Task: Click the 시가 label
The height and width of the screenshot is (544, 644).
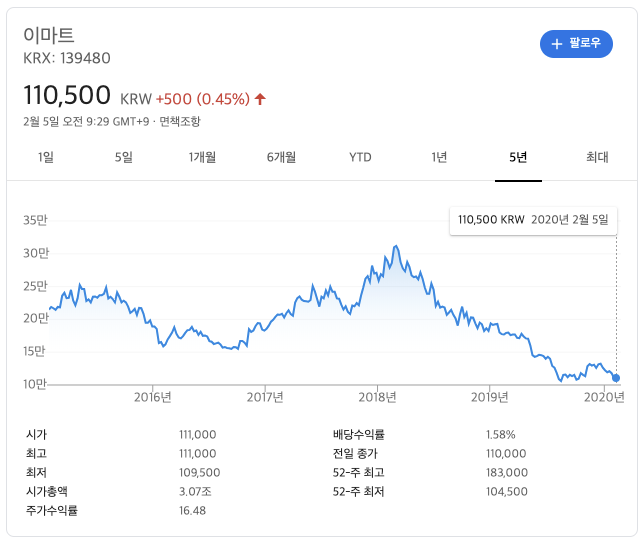Action: (x=37, y=434)
